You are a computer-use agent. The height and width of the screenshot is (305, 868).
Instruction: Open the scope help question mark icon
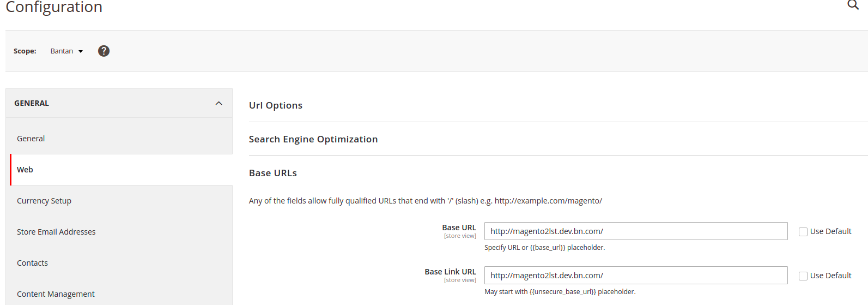click(x=104, y=51)
